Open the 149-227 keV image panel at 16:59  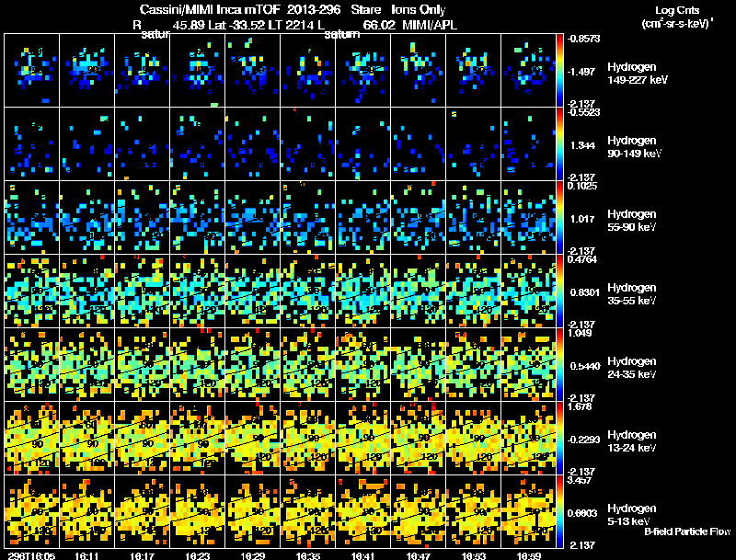pyautogui.click(x=528, y=70)
